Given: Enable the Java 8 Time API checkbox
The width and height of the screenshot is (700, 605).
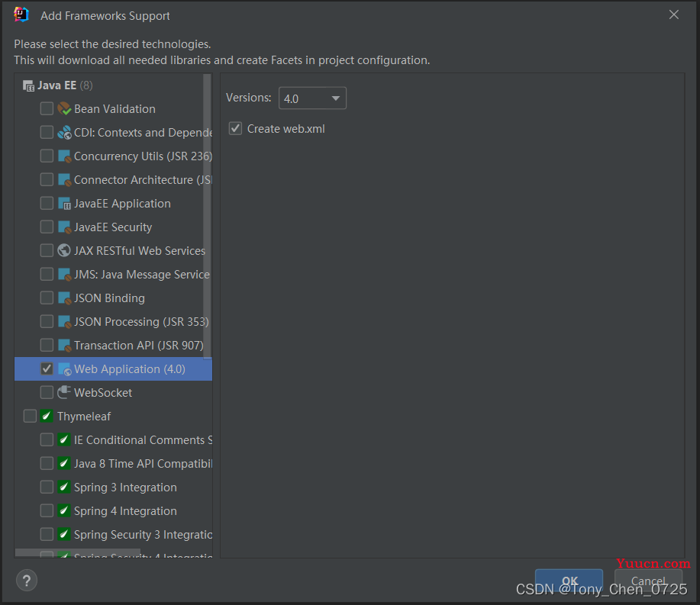Looking at the screenshot, I should tap(47, 463).
